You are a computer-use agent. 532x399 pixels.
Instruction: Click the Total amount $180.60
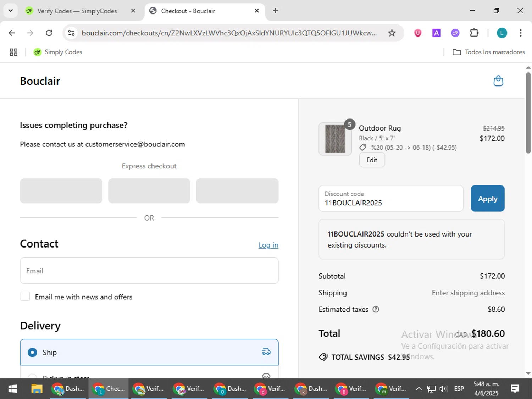488,333
